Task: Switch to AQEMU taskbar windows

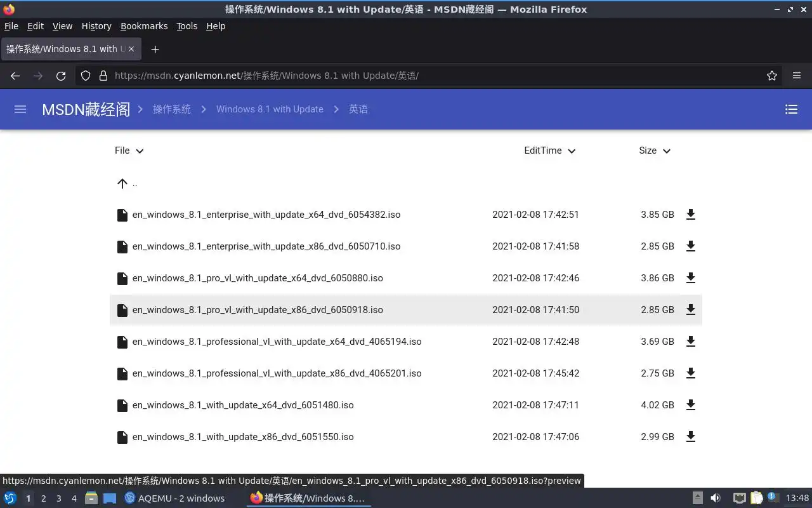Action: coord(174,498)
